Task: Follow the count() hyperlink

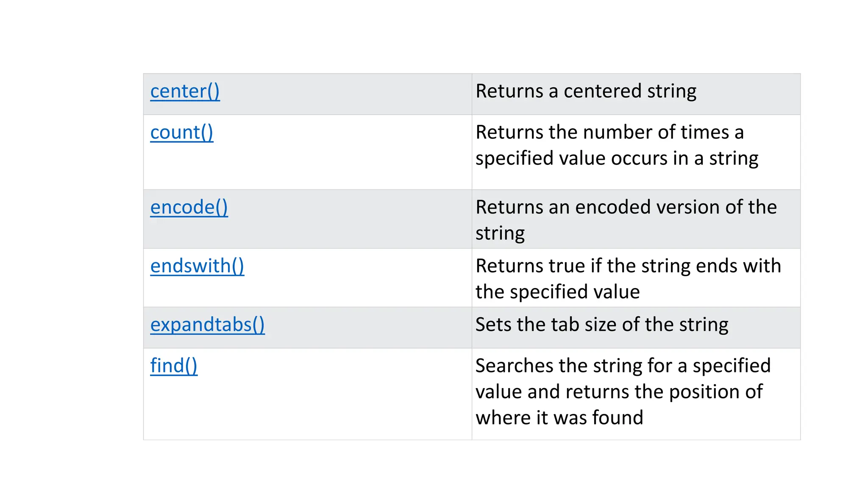Action: pyautogui.click(x=181, y=133)
